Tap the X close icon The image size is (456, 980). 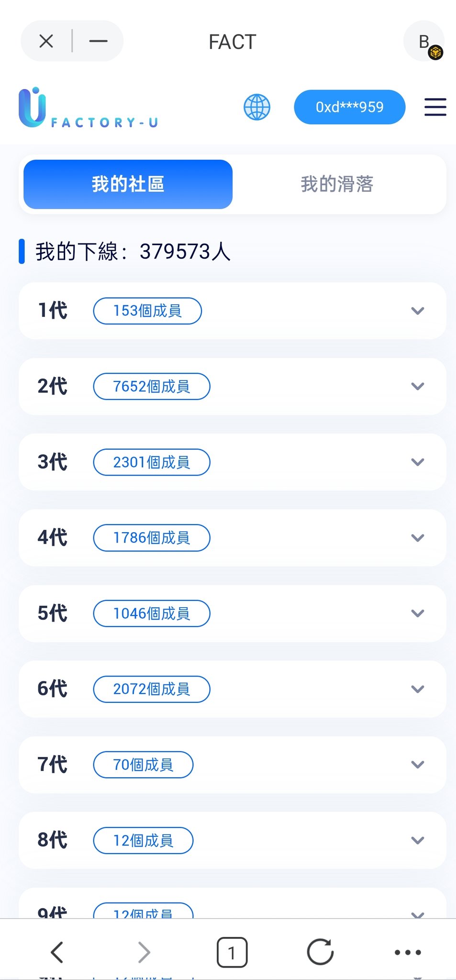(x=46, y=41)
